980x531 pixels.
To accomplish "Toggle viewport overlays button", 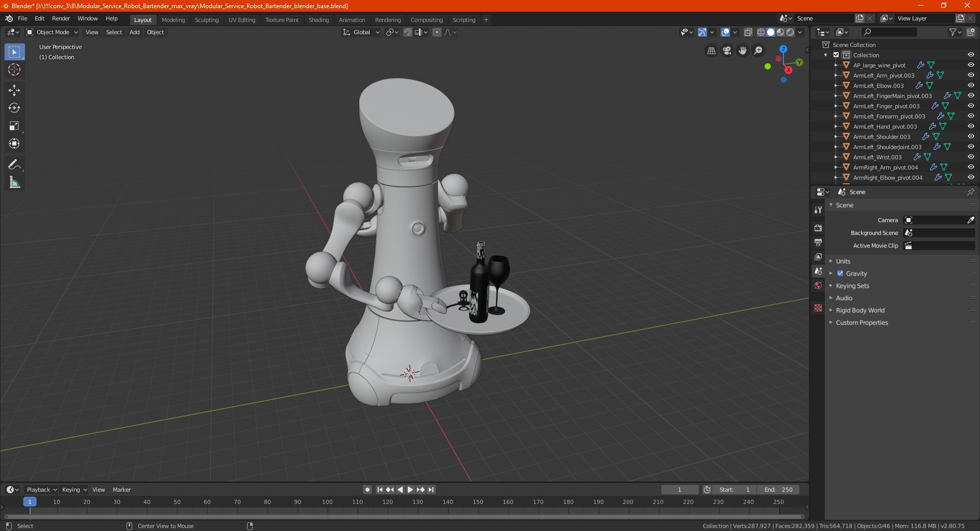I will click(725, 32).
